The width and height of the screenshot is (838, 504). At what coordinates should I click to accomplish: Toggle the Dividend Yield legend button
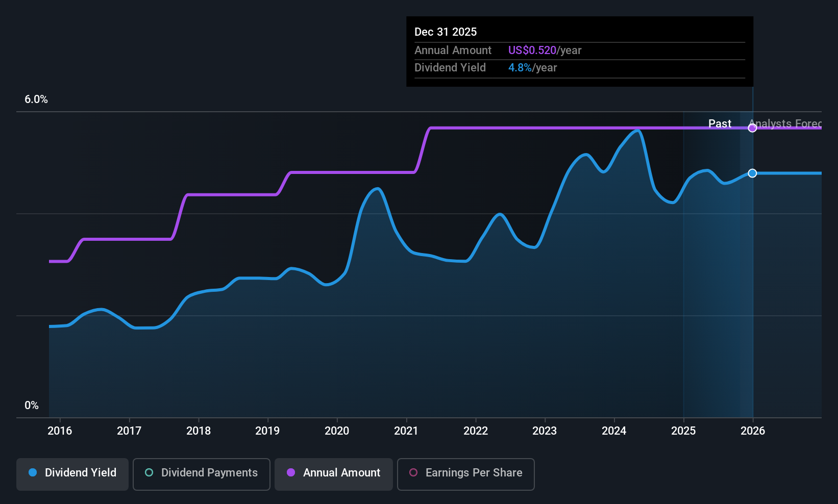coord(72,474)
